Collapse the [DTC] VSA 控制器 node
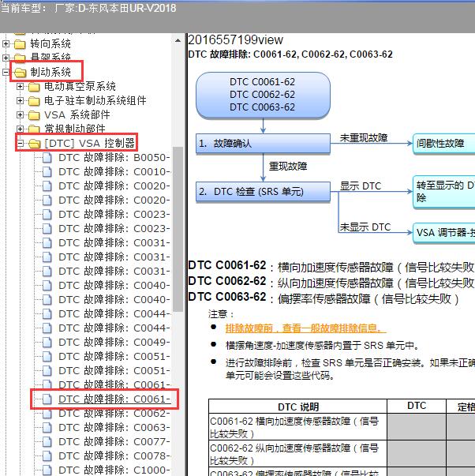Image resolution: width=475 pixels, height=476 pixels. (x=21, y=144)
